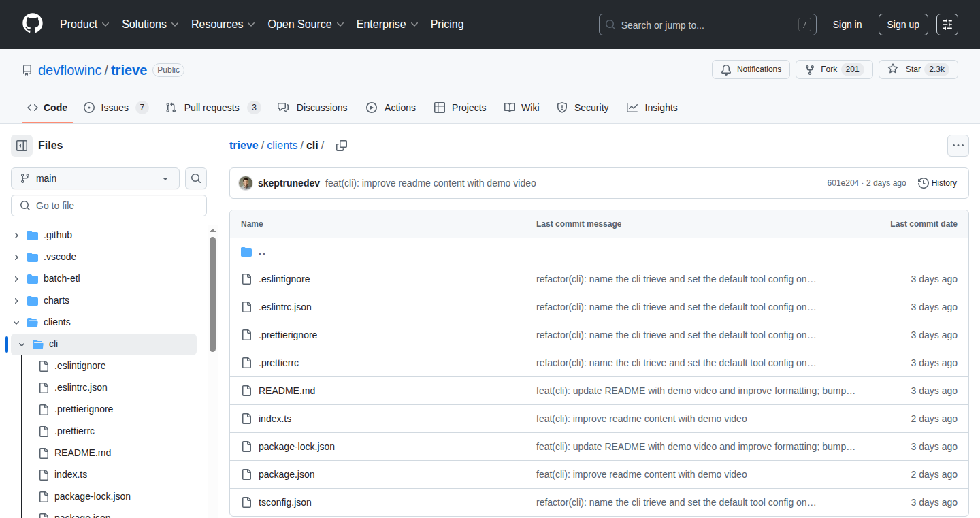980x518 pixels.
Task: Expand the .github folder chevron
Action: (16, 235)
